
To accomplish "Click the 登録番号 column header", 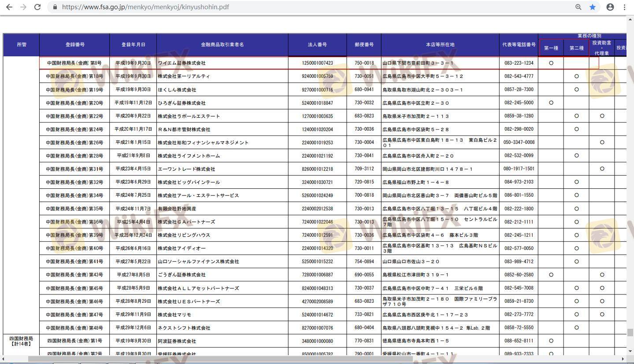I will pyautogui.click(x=74, y=45).
